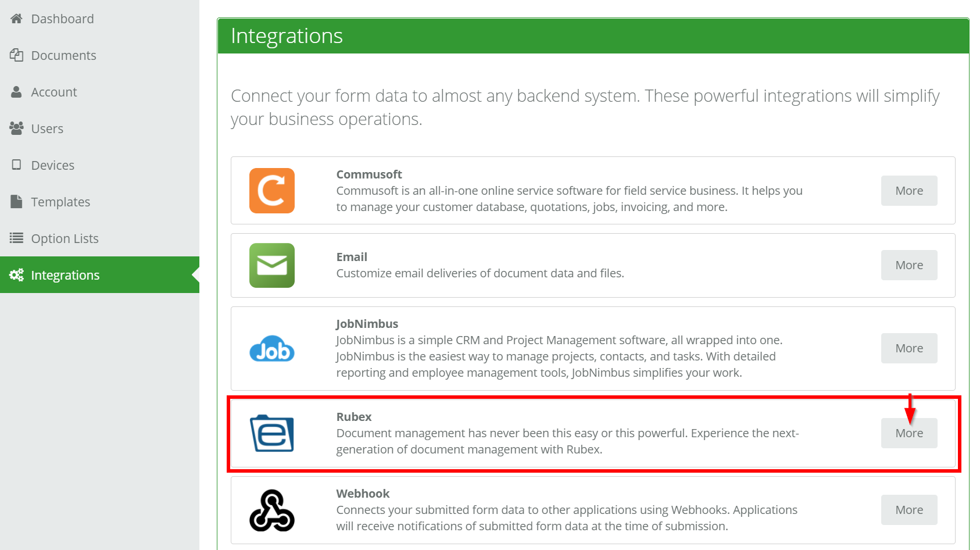
Task: Click the Account person icon
Action: 16,92
